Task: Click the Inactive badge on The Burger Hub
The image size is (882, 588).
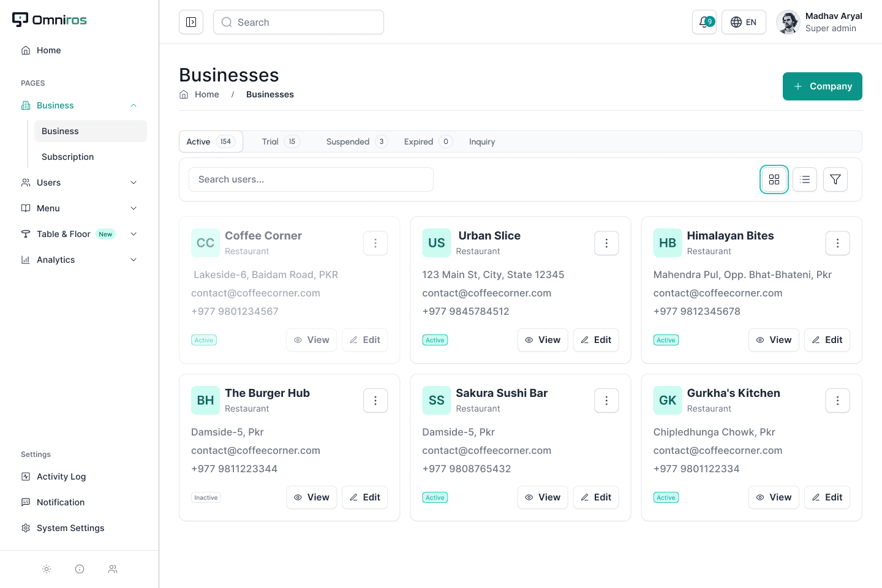Action: [206, 497]
